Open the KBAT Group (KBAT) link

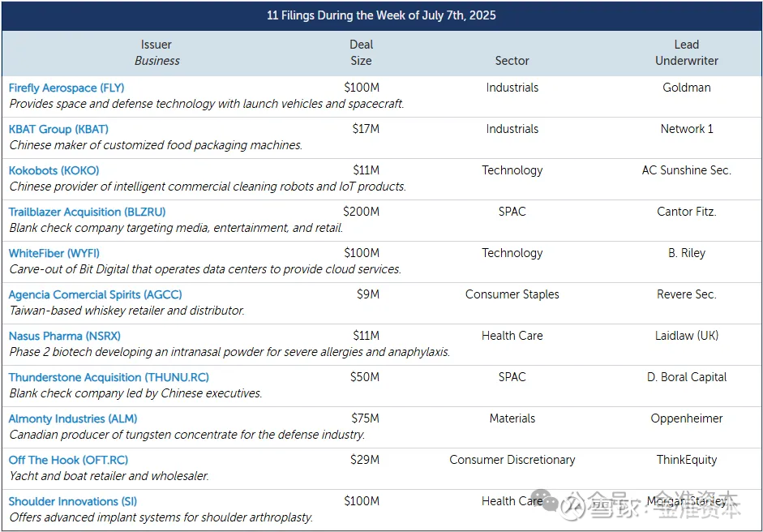pos(58,129)
